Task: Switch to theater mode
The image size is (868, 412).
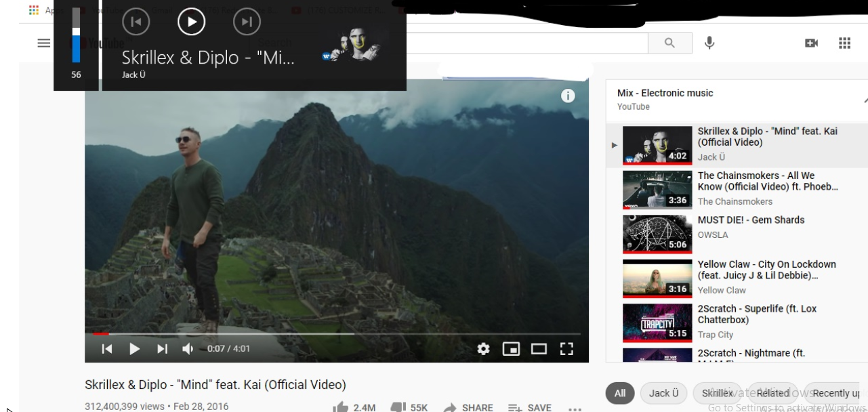Action: click(x=539, y=349)
